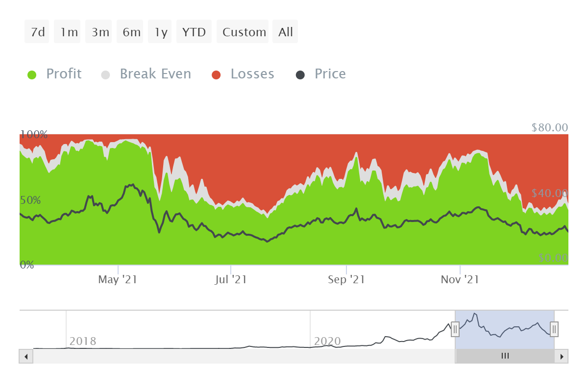Click the scrollbar right arrow
This screenshot has width=588, height=392.
click(562, 356)
